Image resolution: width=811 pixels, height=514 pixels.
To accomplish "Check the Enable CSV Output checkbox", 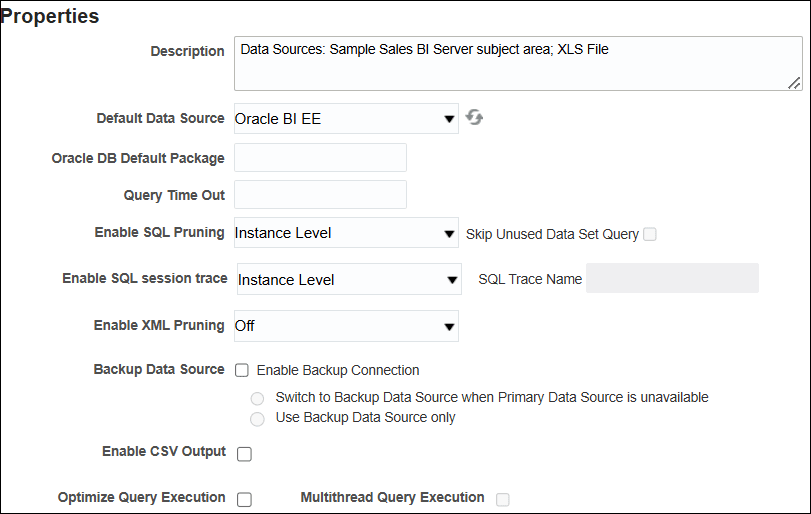I will 244,454.
